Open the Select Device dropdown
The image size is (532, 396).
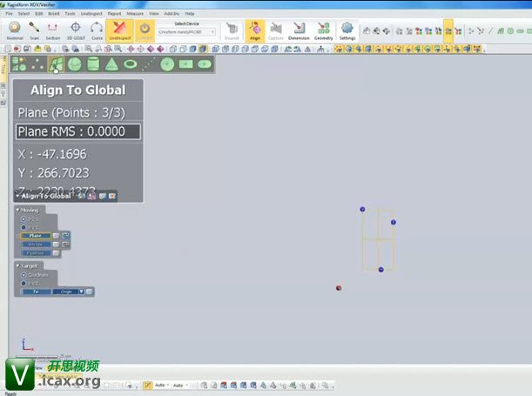pyautogui.click(x=186, y=32)
